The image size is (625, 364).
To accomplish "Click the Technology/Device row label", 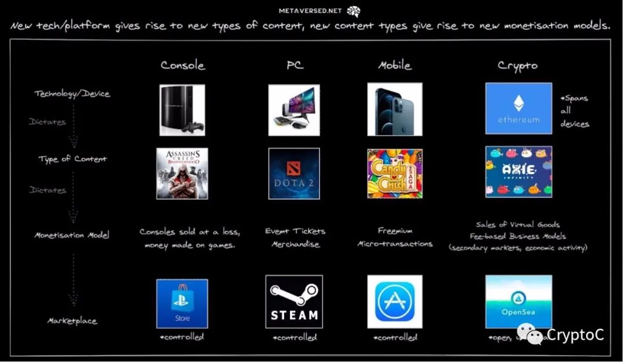I will coord(72,94).
